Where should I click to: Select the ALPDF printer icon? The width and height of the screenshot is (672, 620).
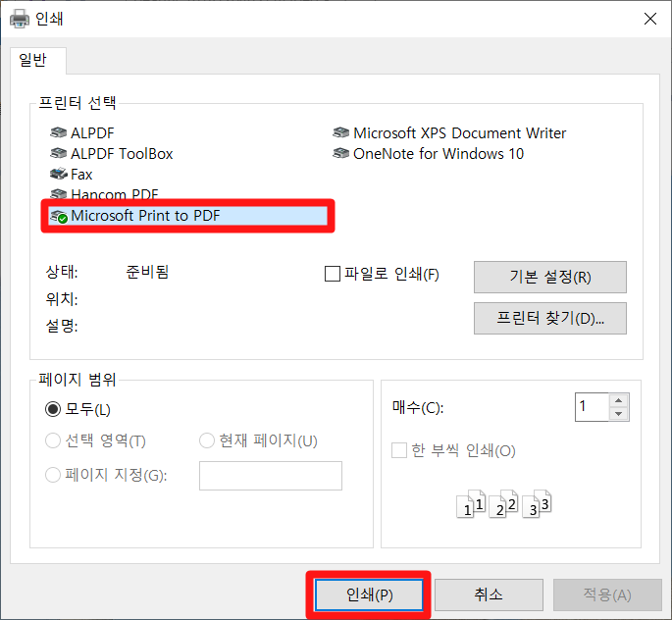point(58,132)
